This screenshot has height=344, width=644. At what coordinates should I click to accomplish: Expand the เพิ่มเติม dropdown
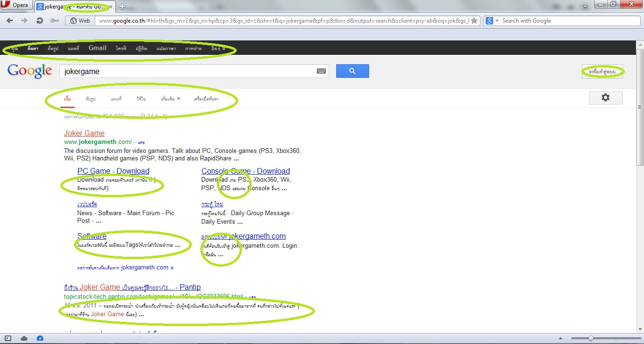click(x=170, y=99)
